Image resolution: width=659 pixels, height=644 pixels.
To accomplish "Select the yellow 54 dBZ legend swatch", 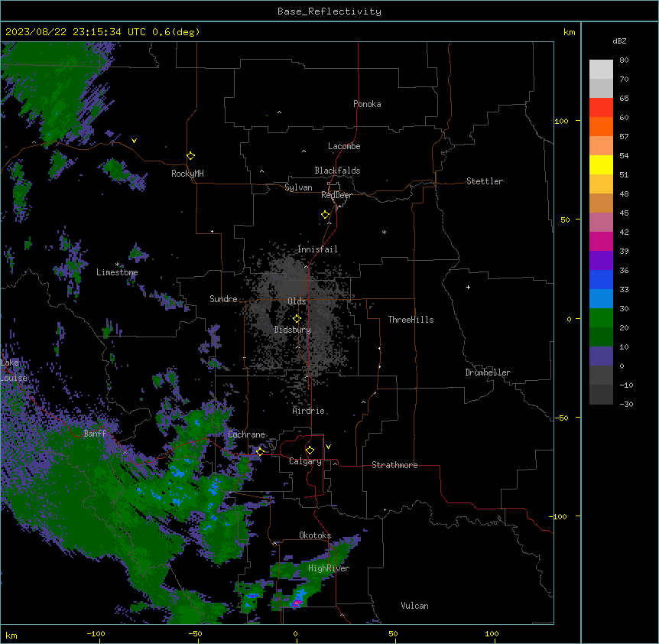I will tap(601, 164).
